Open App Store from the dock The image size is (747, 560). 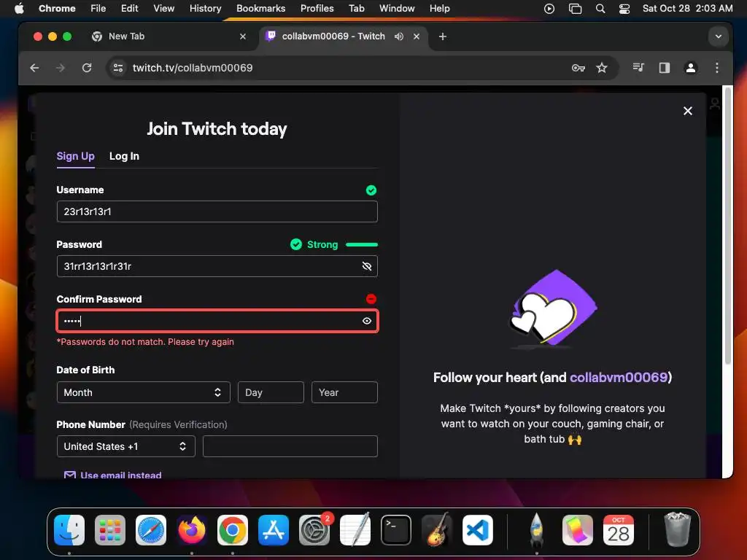274,530
